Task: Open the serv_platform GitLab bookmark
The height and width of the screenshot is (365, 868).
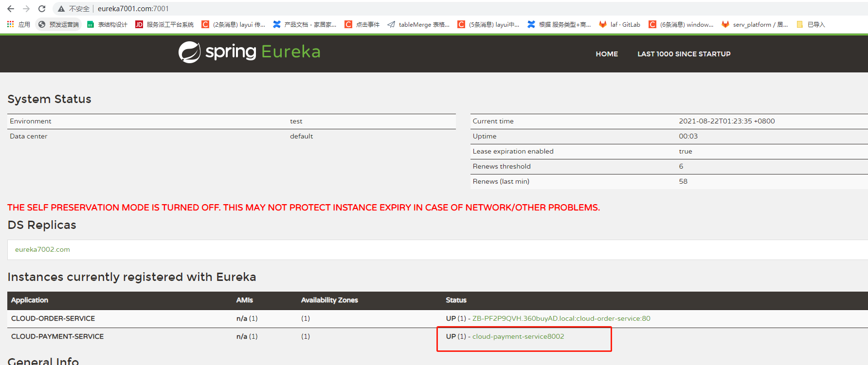Action: point(755,24)
